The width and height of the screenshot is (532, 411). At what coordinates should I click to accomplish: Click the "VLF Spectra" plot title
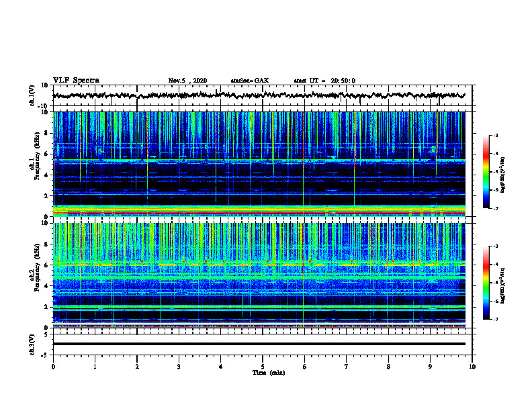click(76, 81)
